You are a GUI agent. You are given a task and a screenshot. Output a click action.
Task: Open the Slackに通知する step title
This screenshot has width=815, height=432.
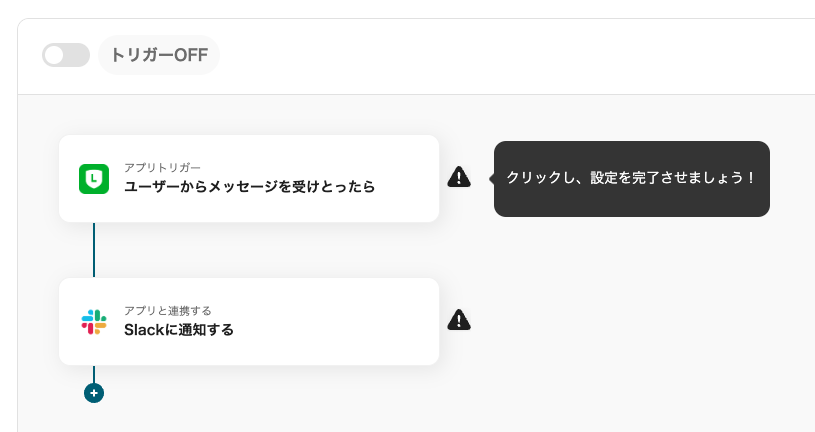[x=179, y=330]
